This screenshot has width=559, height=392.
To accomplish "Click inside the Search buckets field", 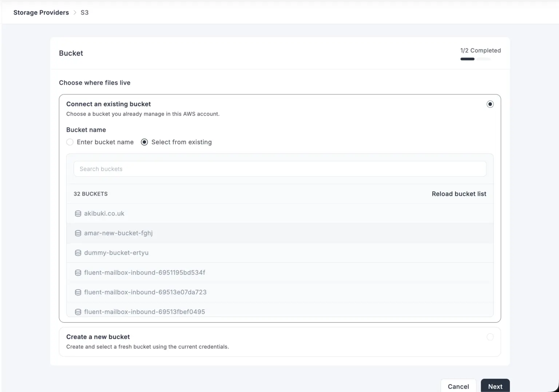I will click(279, 169).
